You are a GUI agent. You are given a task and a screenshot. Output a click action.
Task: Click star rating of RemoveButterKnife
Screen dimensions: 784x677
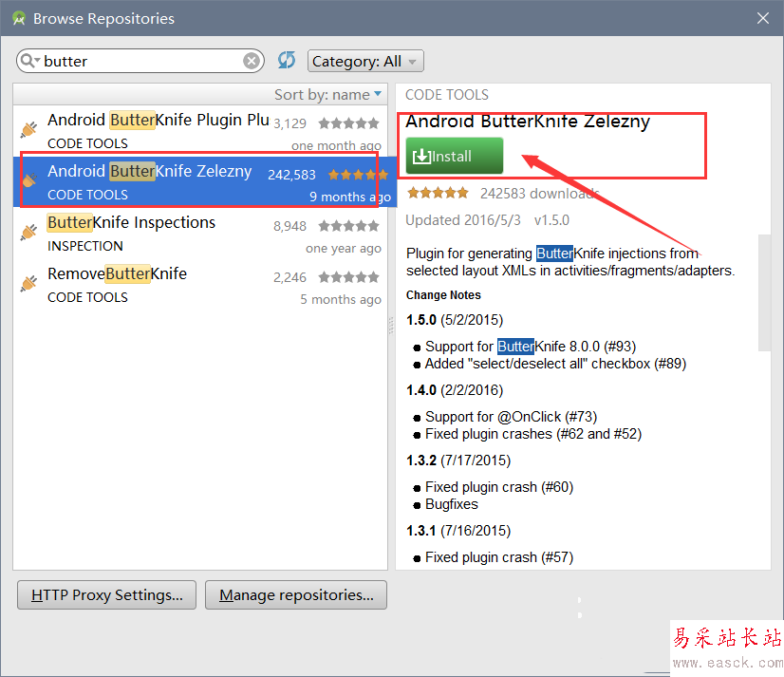pos(349,276)
